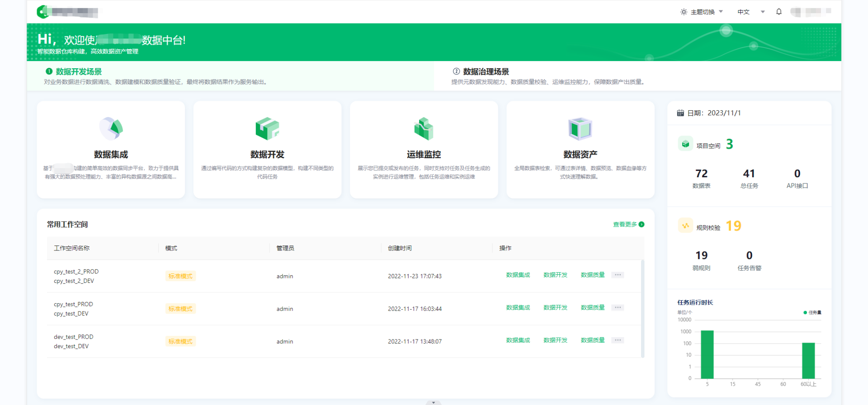Open the notification bell
This screenshot has height=405, width=868.
[778, 12]
